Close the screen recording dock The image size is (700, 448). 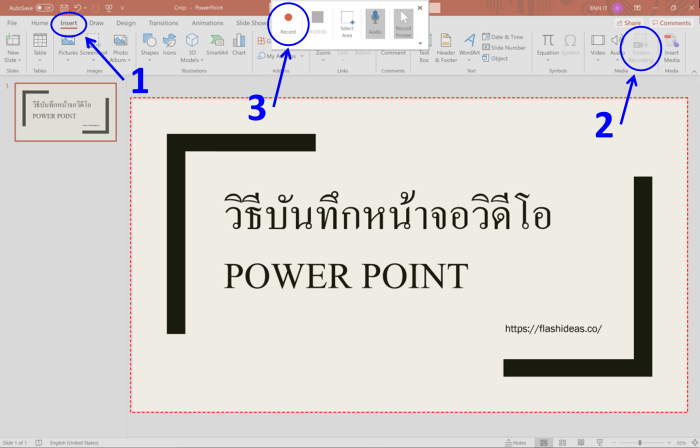(x=420, y=8)
